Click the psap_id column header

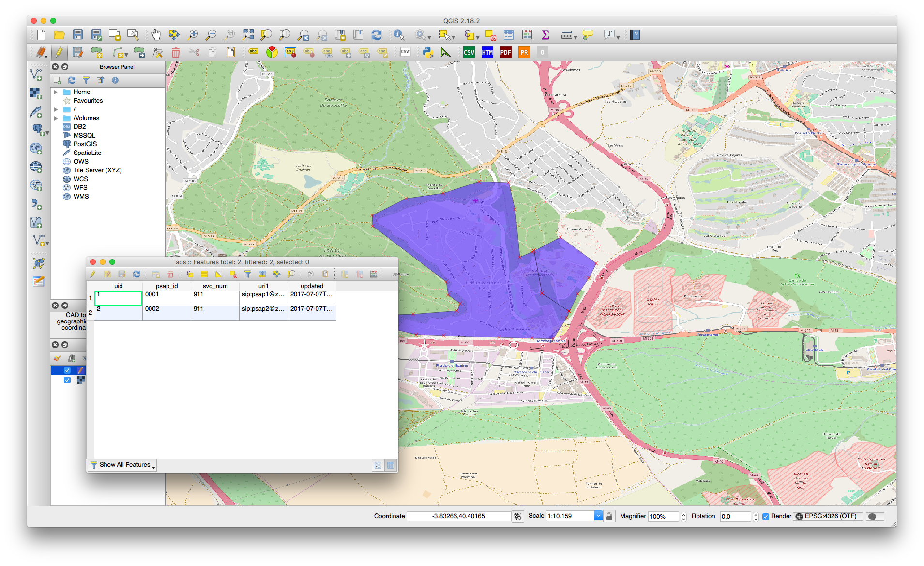click(167, 286)
